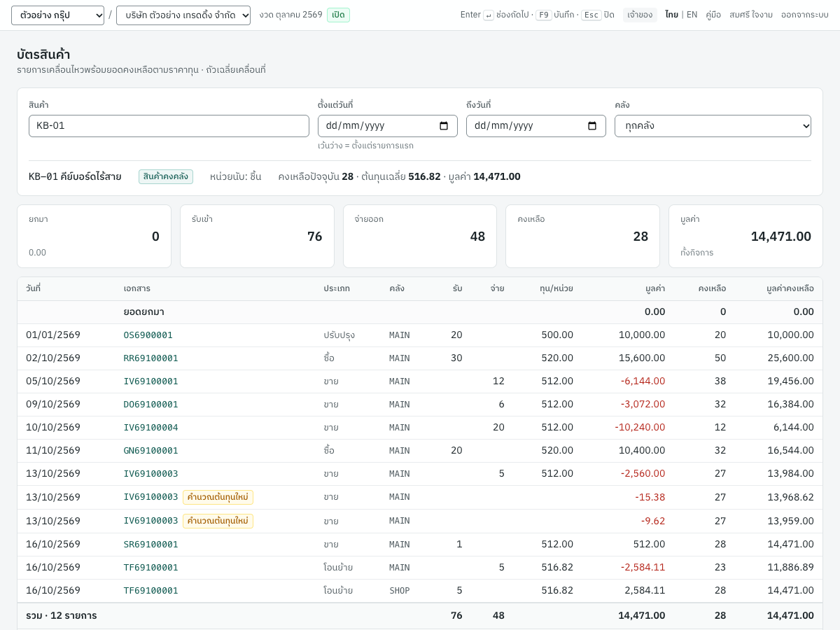This screenshot has width=840, height=630.
Task: Click the มูลค่าคงเหลือ column header
Action: (790, 288)
